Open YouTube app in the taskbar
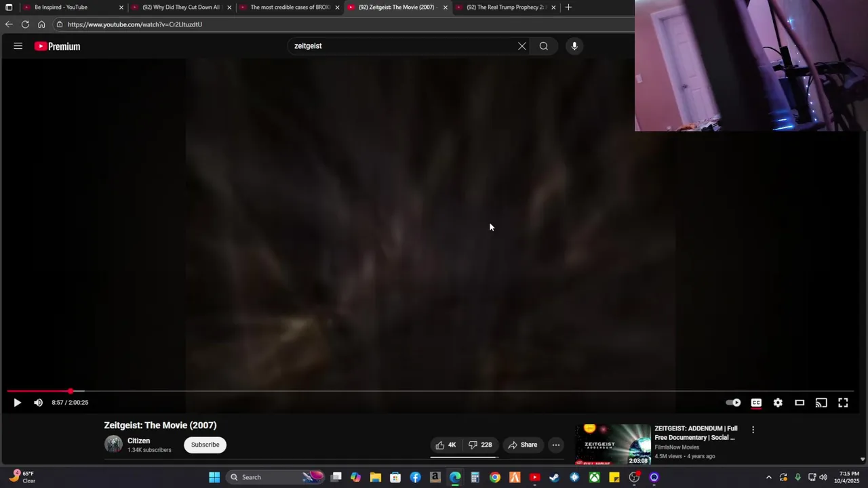The height and width of the screenshot is (488, 868). 534,477
